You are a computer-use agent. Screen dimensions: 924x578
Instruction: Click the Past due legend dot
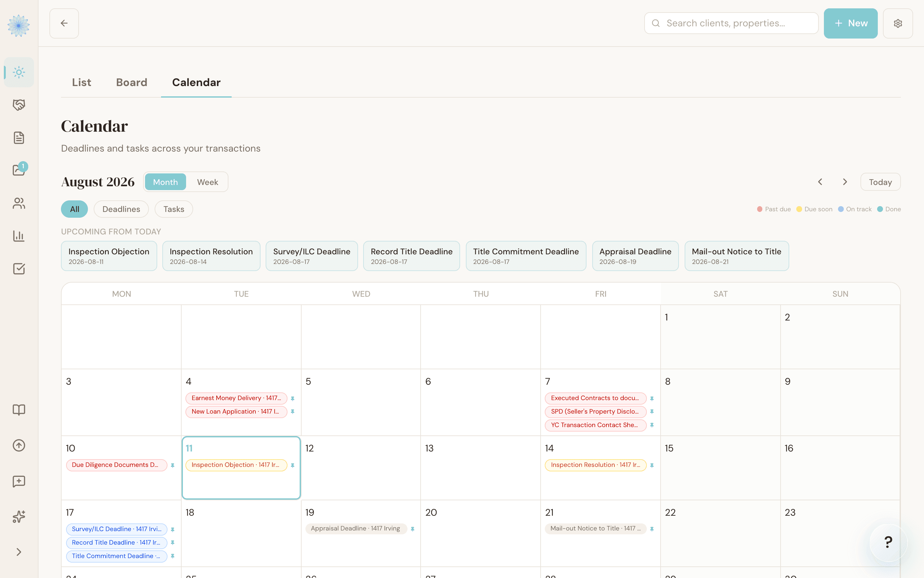pyautogui.click(x=760, y=209)
